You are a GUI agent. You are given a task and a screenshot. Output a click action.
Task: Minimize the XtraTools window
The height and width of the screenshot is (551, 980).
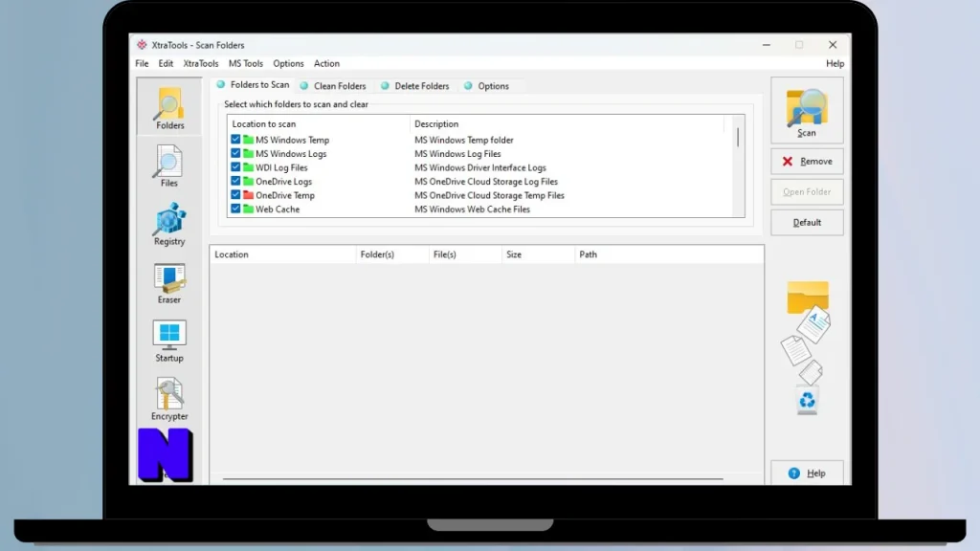pos(767,45)
